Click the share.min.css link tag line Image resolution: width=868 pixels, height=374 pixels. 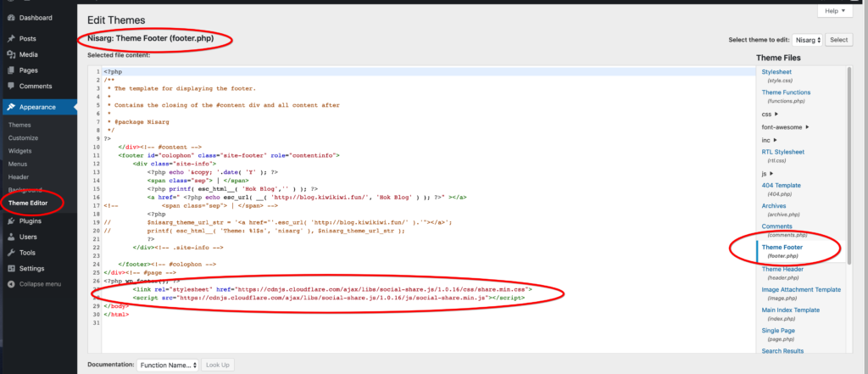(332, 289)
